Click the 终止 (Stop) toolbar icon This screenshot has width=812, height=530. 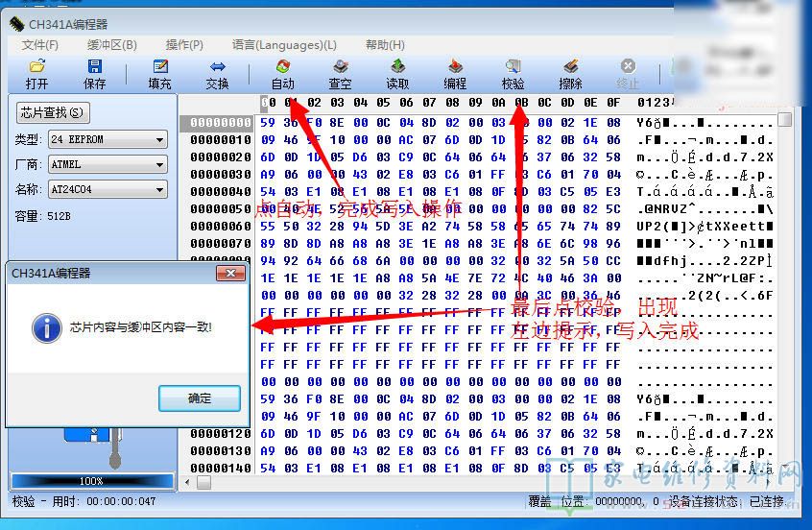pyautogui.click(x=628, y=67)
